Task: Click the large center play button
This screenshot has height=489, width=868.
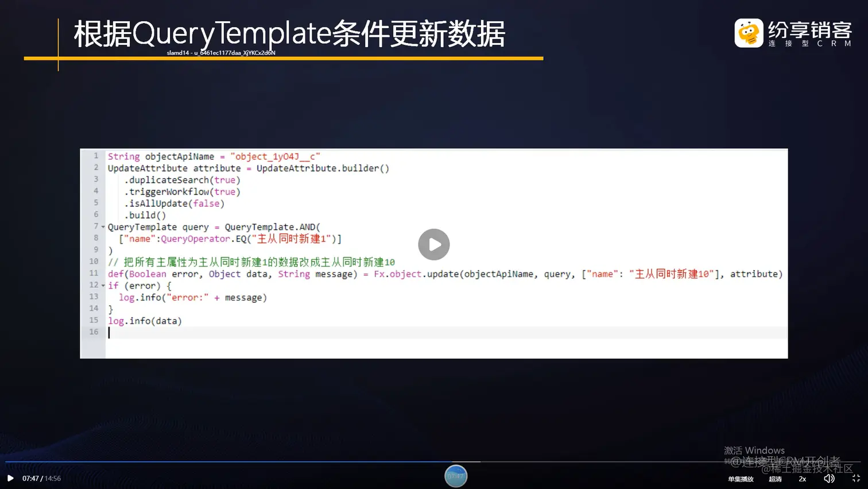Action: (x=433, y=244)
